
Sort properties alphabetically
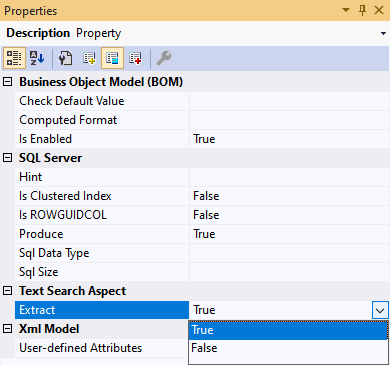[x=37, y=58]
